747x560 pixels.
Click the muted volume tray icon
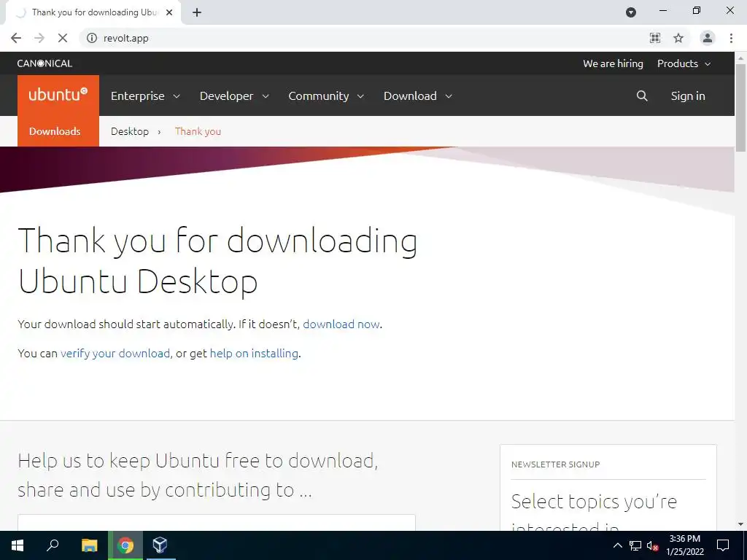click(652, 545)
